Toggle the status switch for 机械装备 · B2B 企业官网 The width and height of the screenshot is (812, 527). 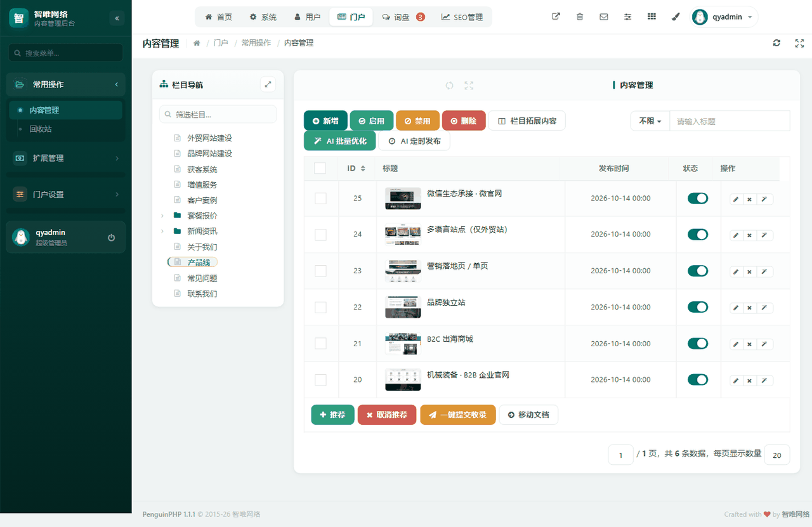[698, 380]
